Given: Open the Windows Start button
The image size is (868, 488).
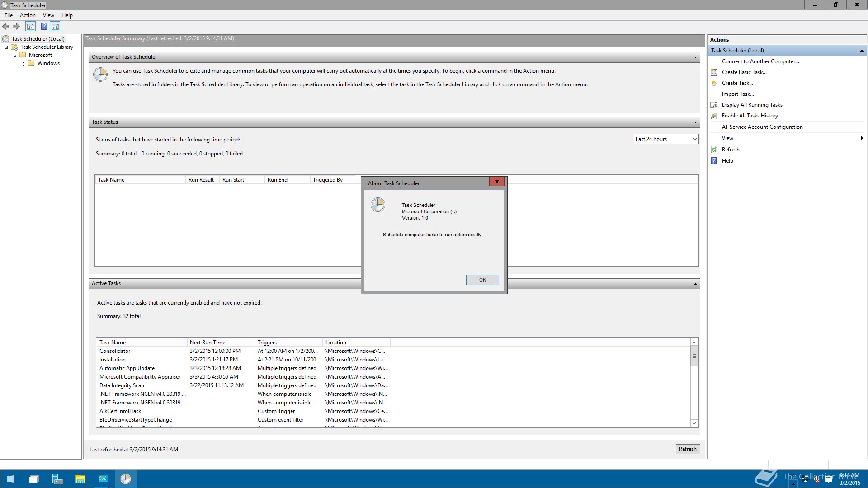Looking at the screenshot, I should tap(11, 479).
